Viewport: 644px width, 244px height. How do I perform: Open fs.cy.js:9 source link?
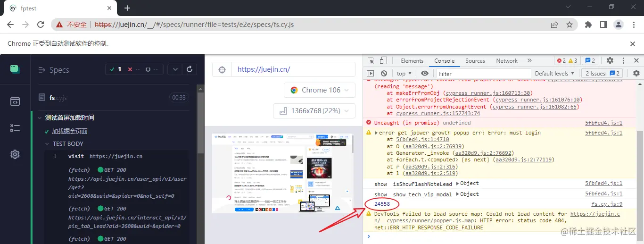pos(607,204)
